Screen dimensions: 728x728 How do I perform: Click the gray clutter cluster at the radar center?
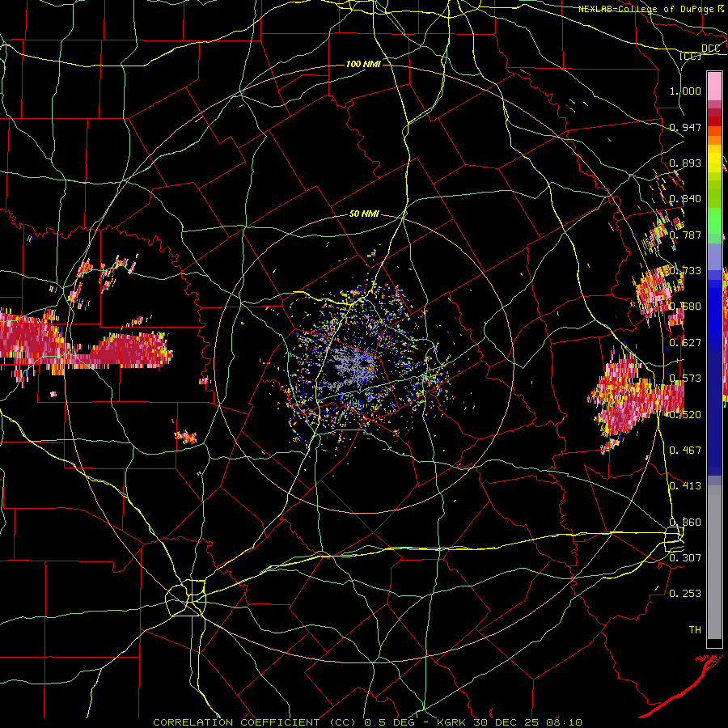click(350, 368)
